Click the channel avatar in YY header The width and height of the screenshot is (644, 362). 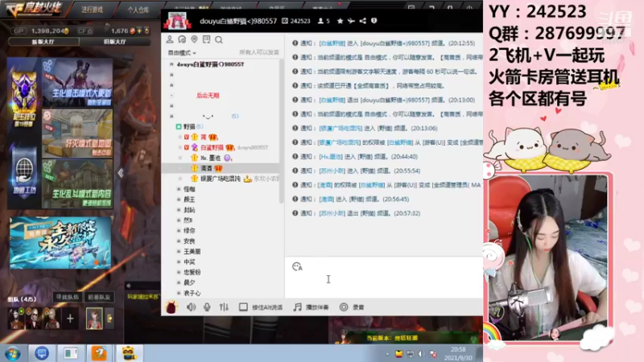coord(177,21)
